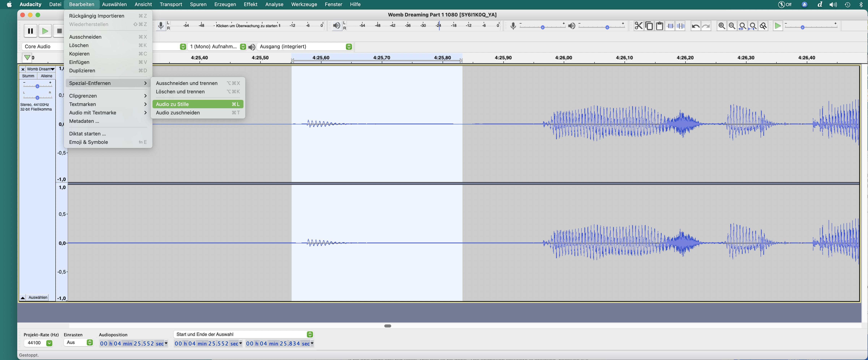This screenshot has width=868, height=360.
Task: Click the Zoom toggle icon
Action: pyautogui.click(x=763, y=26)
